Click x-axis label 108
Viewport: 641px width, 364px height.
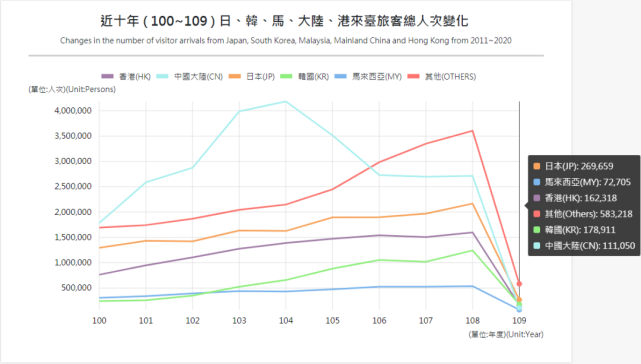pyautogui.click(x=473, y=321)
